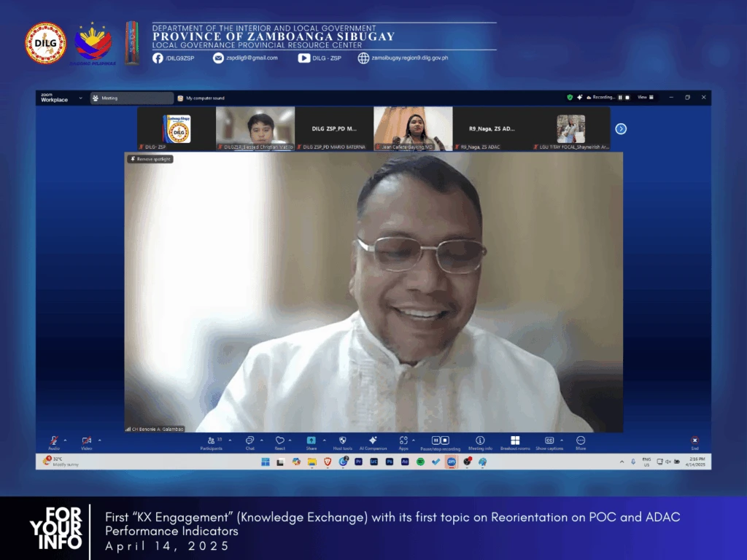
Task: Open the Participants panel
Action: coord(212,443)
